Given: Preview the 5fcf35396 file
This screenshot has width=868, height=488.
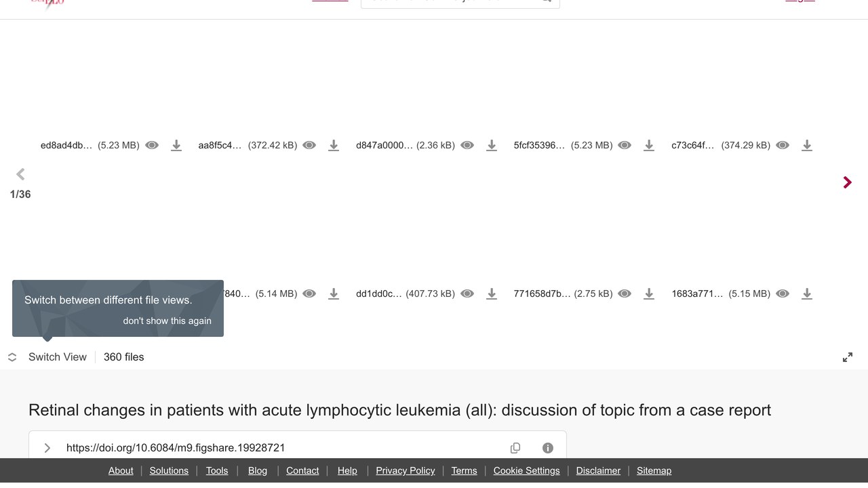Looking at the screenshot, I should [x=625, y=145].
